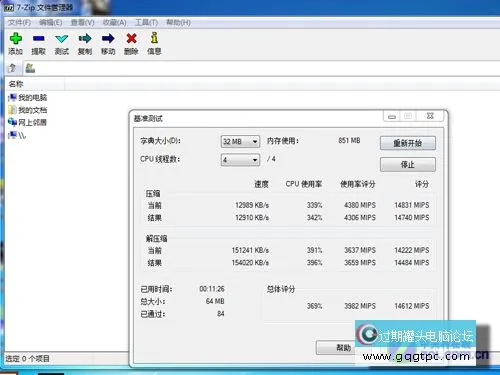Image resolution: width=500 pixels, height=375 pixels.
Task: Click the Info (信息) toolbar icon
Action: (154, 38)
